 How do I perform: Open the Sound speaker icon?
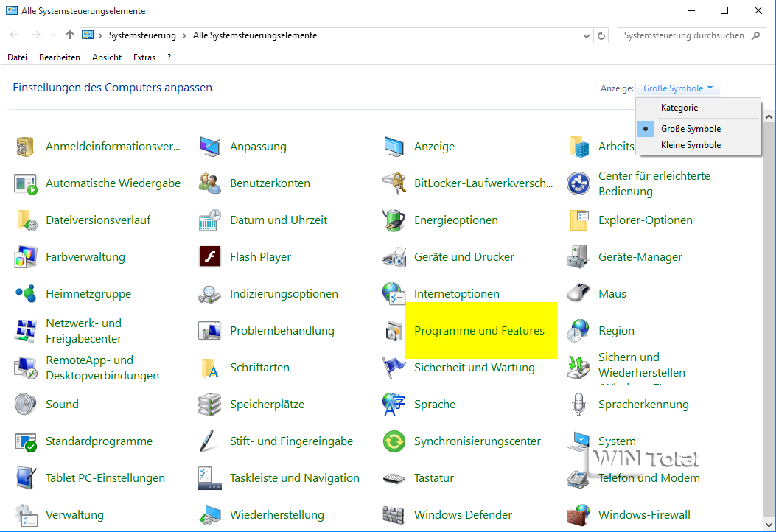[26, 405]
